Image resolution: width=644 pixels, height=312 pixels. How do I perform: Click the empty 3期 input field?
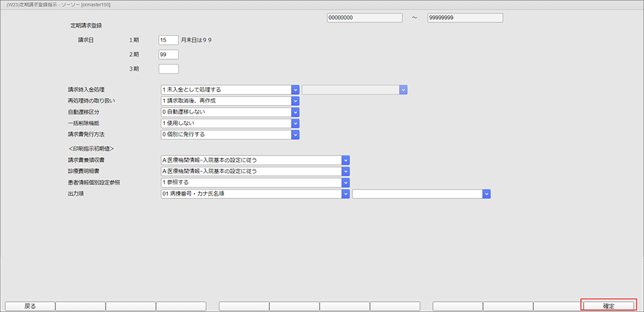pyautogui.click(x=168, y=69)
